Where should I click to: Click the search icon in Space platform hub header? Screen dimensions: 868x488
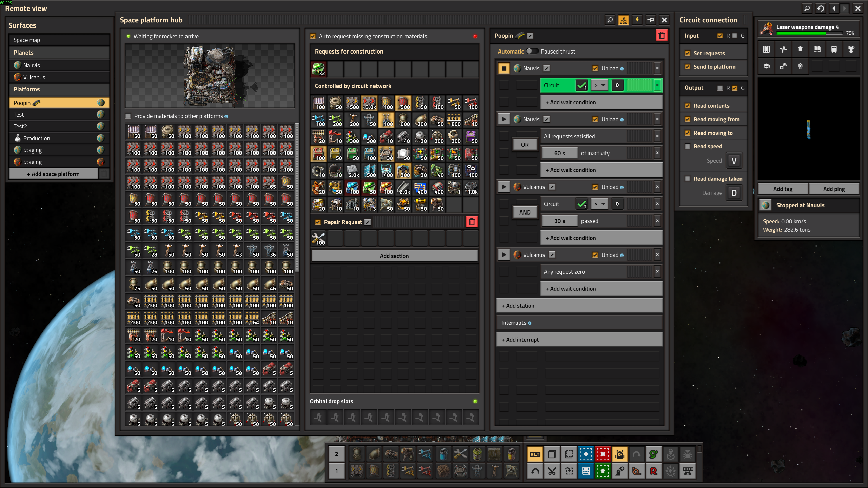610,20
